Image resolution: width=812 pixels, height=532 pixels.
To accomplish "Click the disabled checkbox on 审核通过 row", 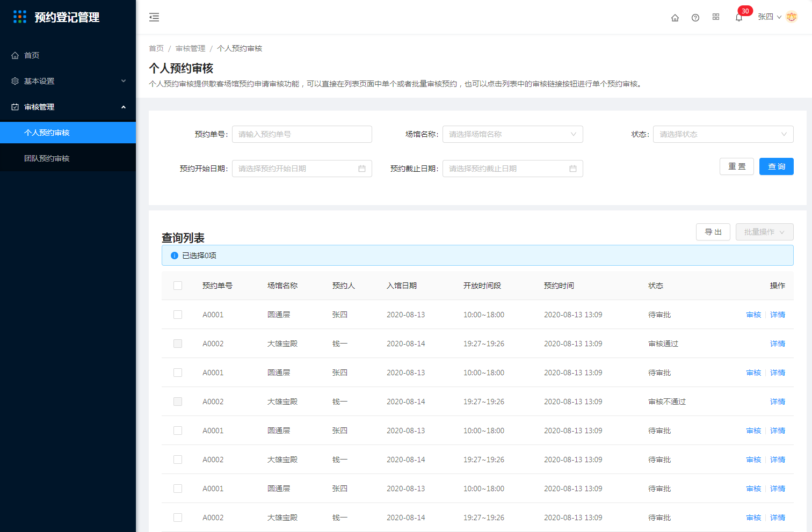I will [x=178, y=344].
